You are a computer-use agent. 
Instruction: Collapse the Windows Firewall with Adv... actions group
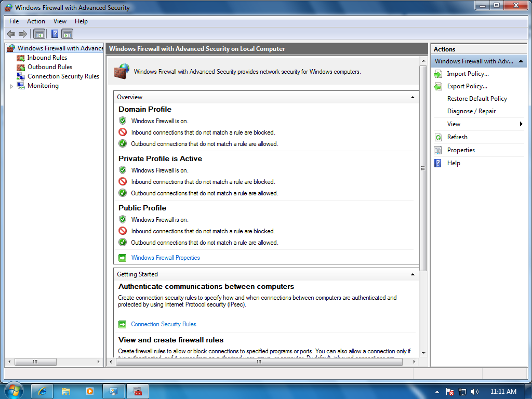[x=521, y=61]
